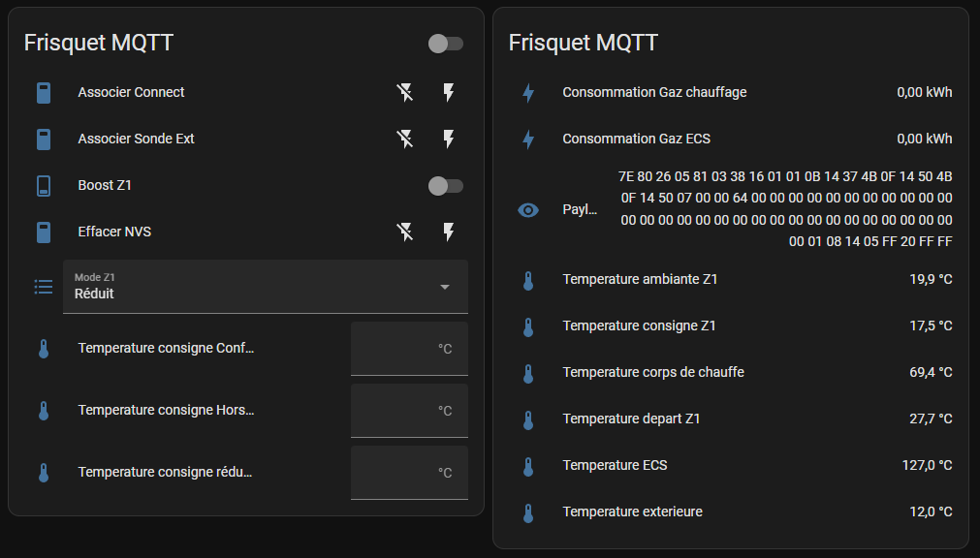Image resolution: width=980 pixels, height=558 pixels.
Task: Click the Boost Z1 device icon
Action: [x=44, y=186]
